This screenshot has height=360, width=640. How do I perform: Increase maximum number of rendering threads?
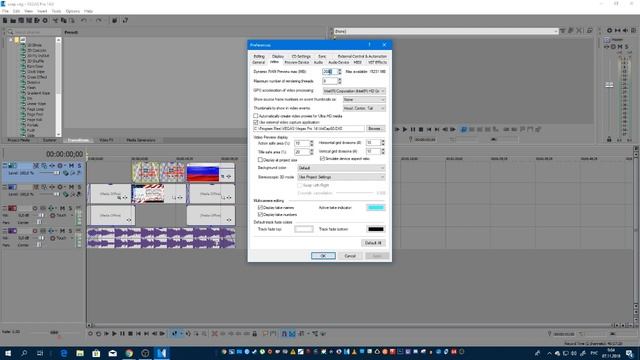click(x=340, y=80)
